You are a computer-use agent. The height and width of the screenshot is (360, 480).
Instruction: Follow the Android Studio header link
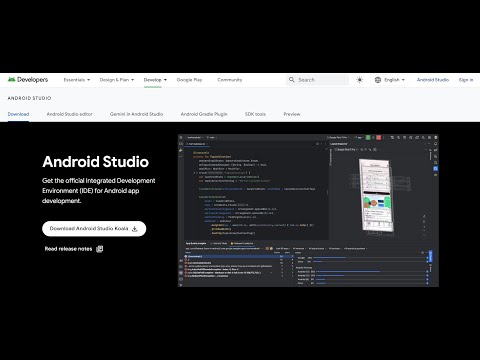click(433, 80)
